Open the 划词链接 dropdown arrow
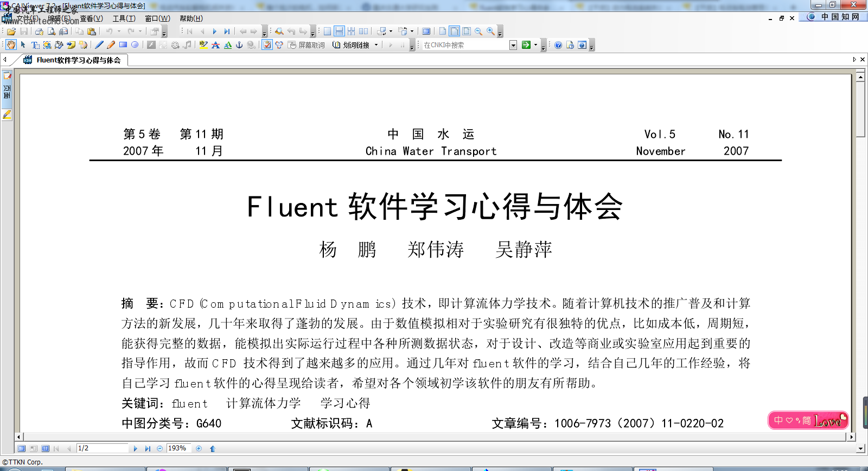Viewport: 868px width, 471px height. point(376,45)
